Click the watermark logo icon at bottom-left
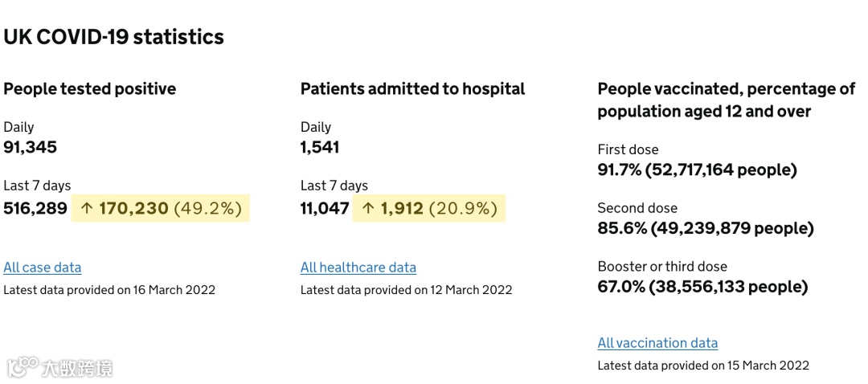The image size is (868, 384). click(x=23, y=366)
